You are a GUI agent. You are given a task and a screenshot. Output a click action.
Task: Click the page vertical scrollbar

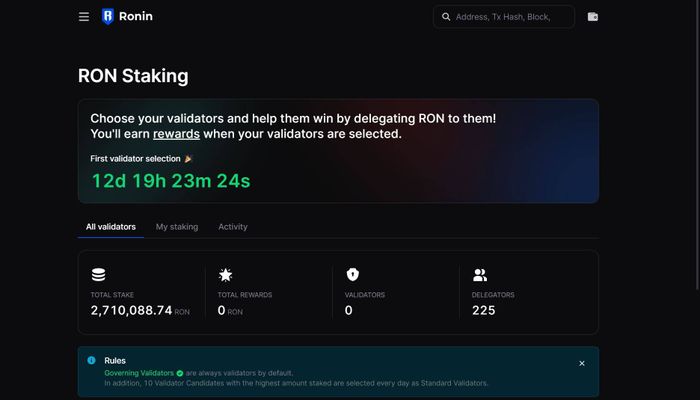pyautogui.click(x=698, y=145)
